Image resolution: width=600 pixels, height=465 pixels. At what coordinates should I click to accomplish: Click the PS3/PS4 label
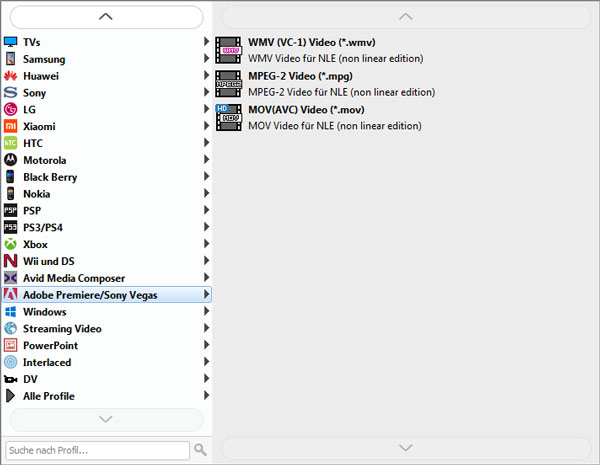click(x=43, y=228)
